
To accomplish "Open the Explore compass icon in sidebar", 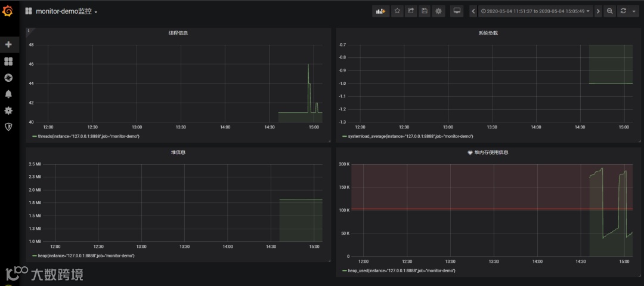I will [8, 78].
